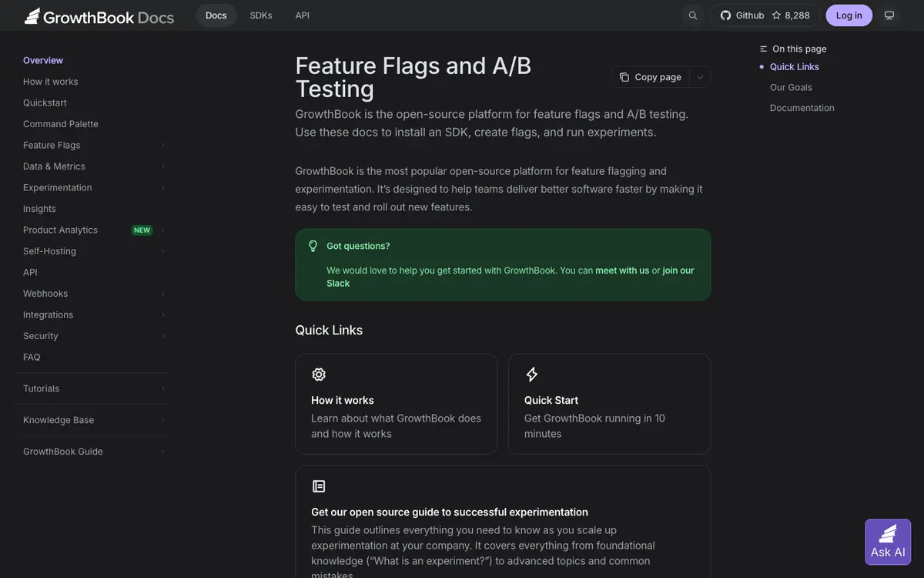Open Quickstart in the sidebar
This screenshot has width=924, height=578.
coord(45,102)
